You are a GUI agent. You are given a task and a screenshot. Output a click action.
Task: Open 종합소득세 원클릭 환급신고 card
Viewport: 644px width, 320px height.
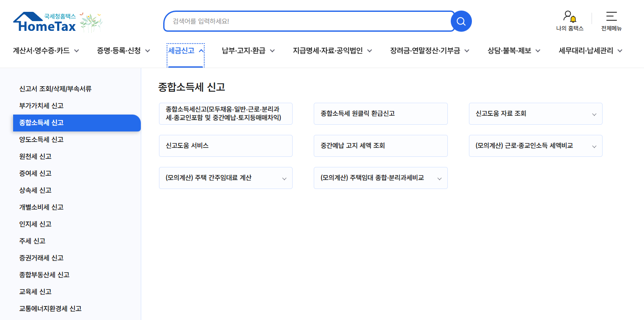click(380, 113)
